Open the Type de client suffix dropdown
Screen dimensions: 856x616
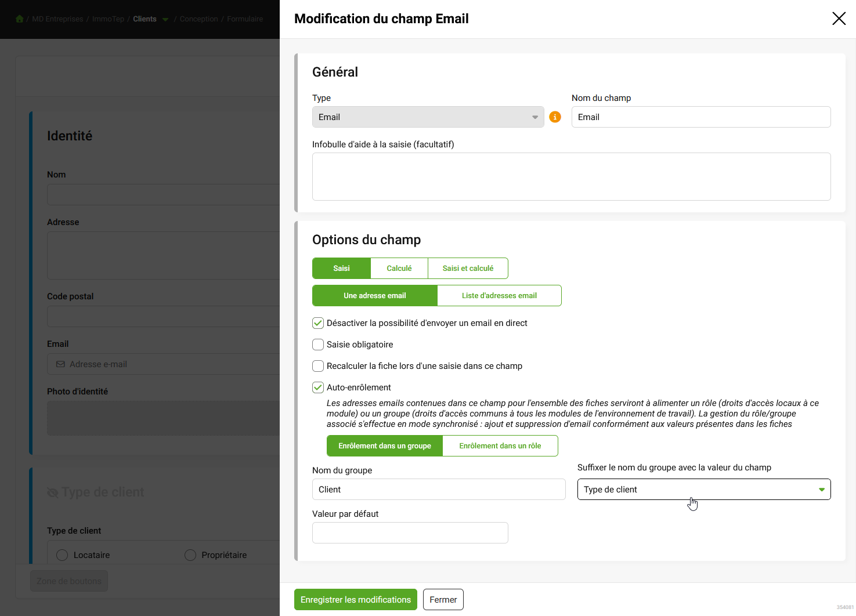[x=704, y=490]
